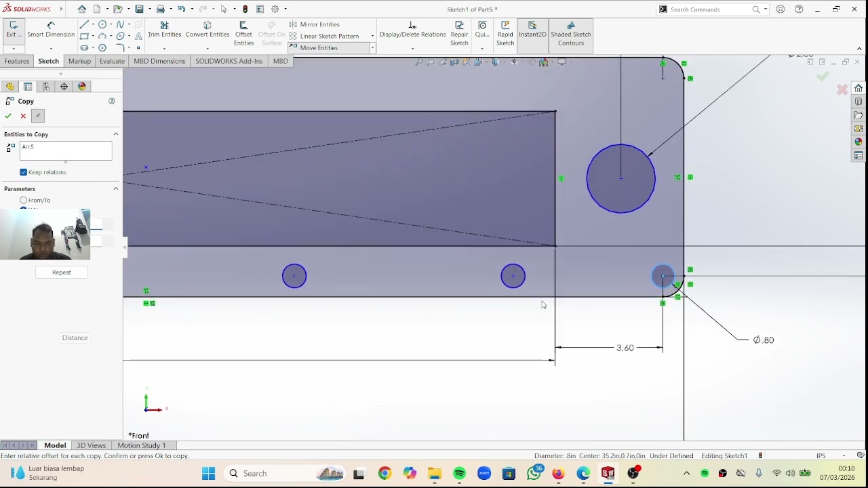Collapse the Entities to Copy section
Image resolution: width=868 pixels, height=488 pixels.
coord(115,134)
